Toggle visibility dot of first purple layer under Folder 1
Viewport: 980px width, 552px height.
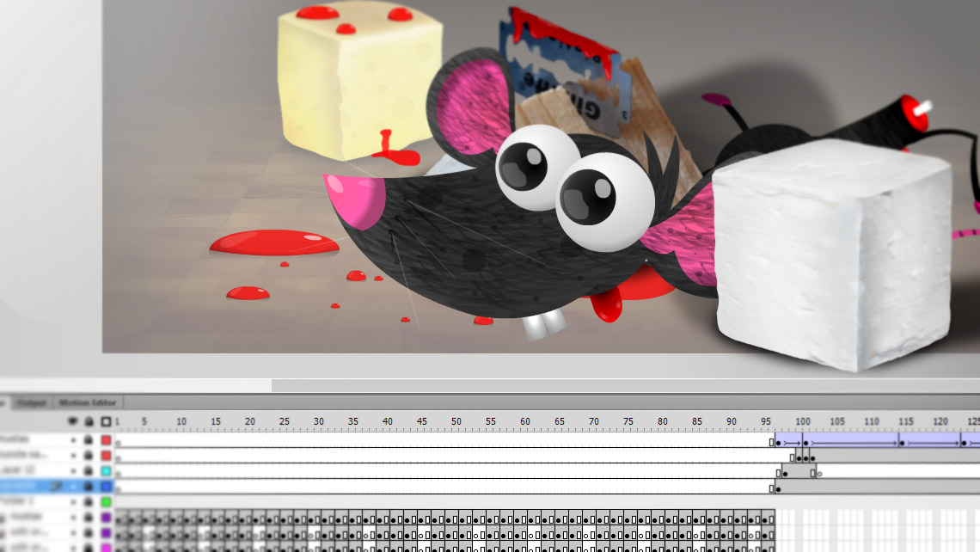(73, 517)
